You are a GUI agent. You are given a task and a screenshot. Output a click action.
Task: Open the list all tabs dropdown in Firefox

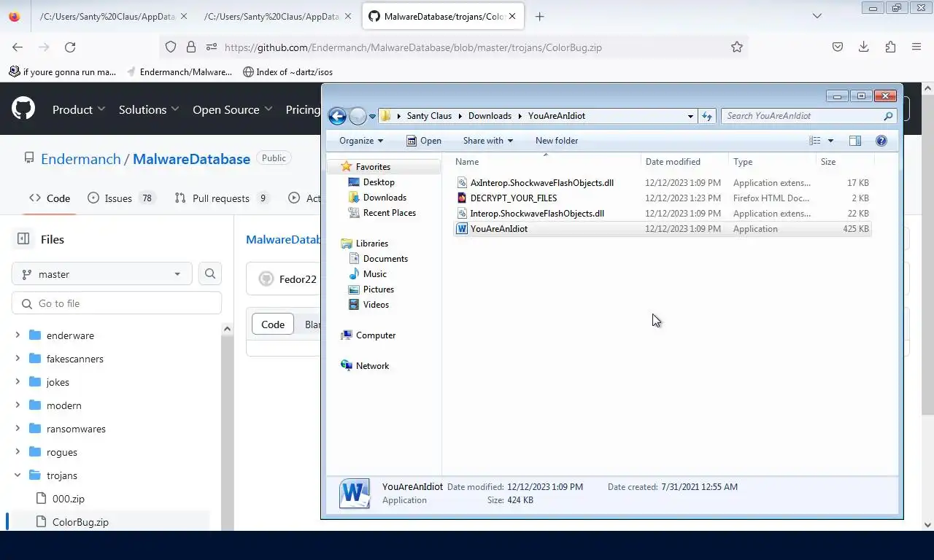pyautogui.click(x=817, y=16)
